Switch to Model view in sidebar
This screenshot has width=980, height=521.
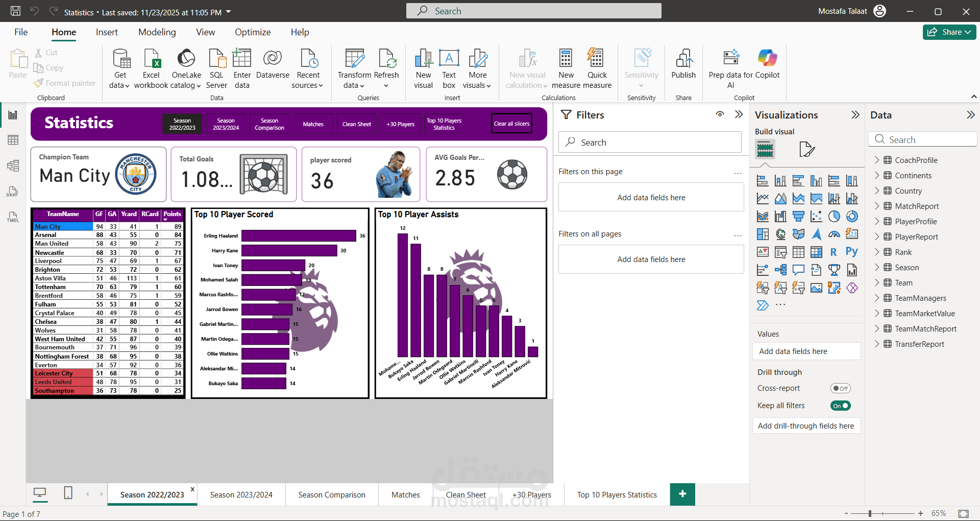13,165
